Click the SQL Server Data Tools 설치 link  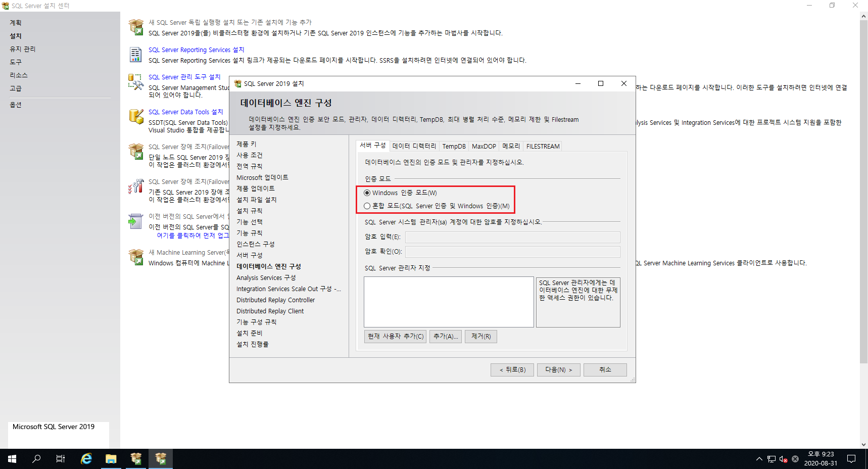pyautogui.click(x=185, y=112)
